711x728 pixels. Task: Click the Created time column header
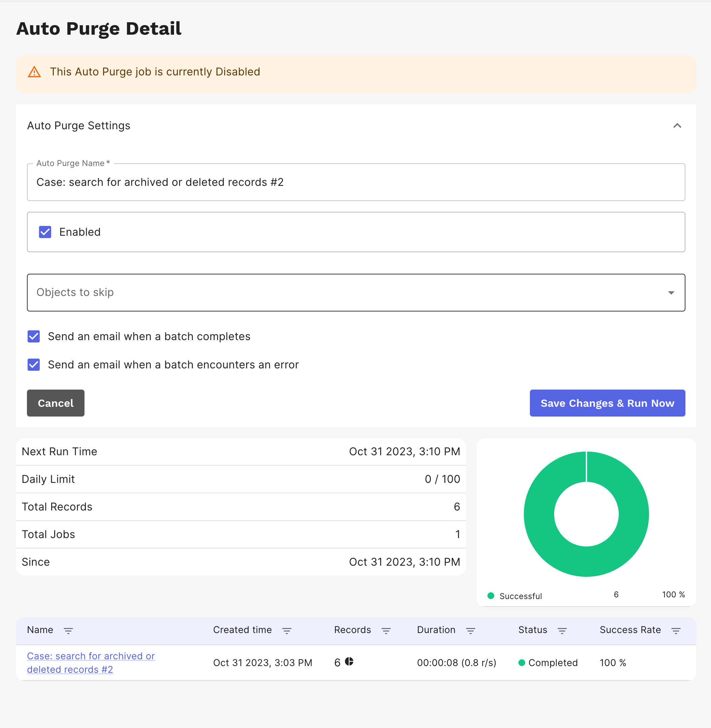[242, 630]
